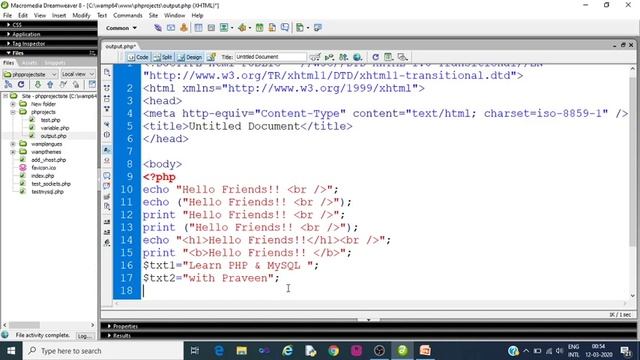This screenshot has width=640, height=360.
Task: Click the Check Out Files icon
Action: (63, 84)
